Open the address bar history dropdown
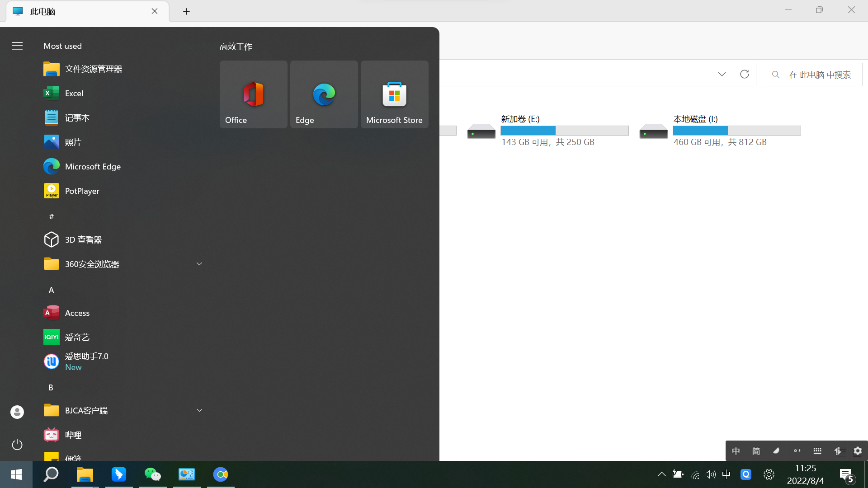Viewport: 868px width, 488px height. click(722, 75)
